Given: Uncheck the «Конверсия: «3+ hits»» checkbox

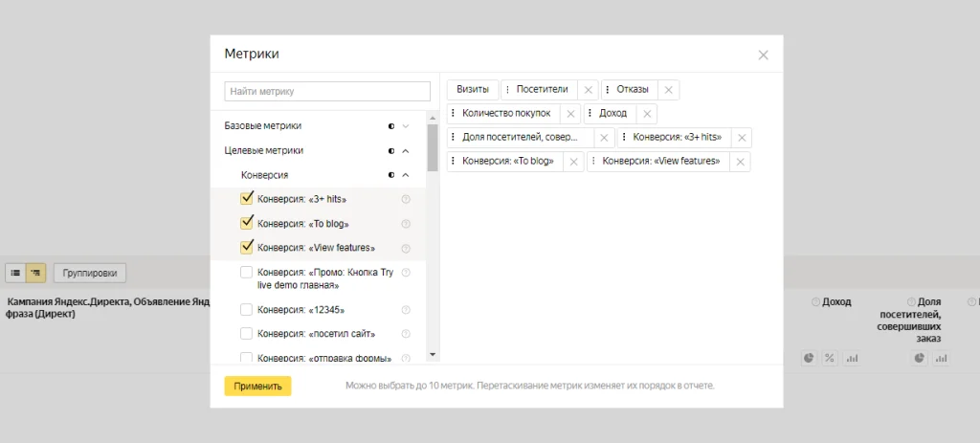Looking at the screenshot, I should [247, 199].
